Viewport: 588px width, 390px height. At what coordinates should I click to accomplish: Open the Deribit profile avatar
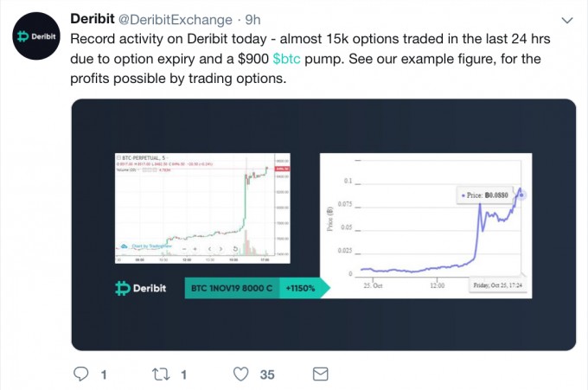(36, 36)
